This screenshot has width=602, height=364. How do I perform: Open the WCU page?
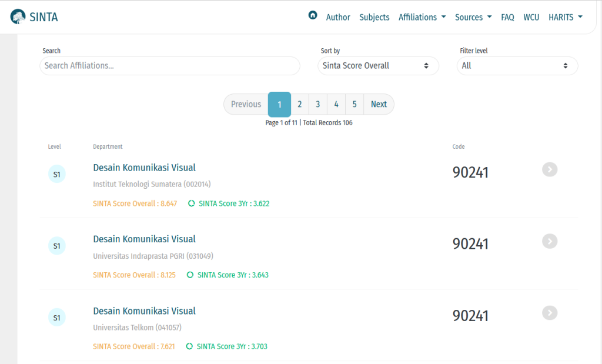click(531, 17)
